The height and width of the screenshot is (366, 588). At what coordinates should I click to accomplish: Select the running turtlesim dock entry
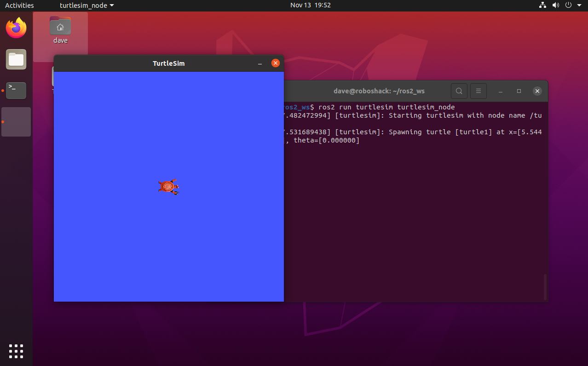click(16, 122)
